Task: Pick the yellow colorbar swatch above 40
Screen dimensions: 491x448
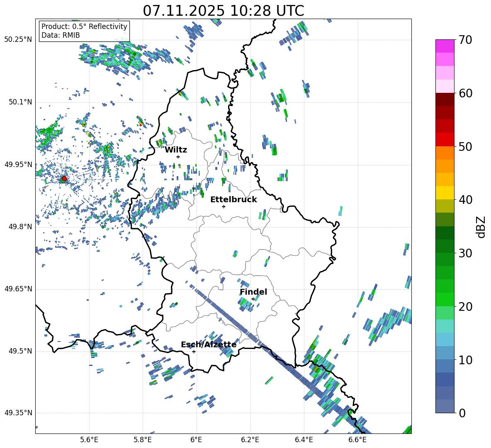Action: coord(445,193)
